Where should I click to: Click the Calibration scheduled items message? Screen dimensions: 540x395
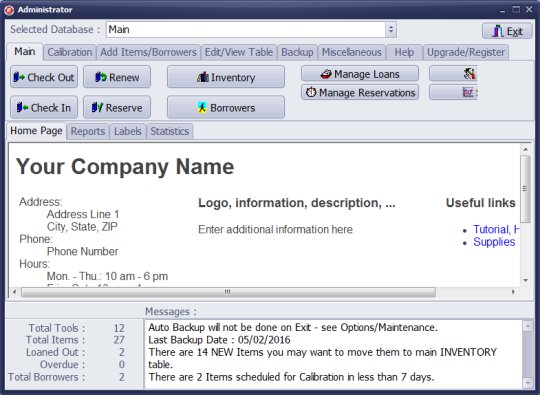coord(291,377)
